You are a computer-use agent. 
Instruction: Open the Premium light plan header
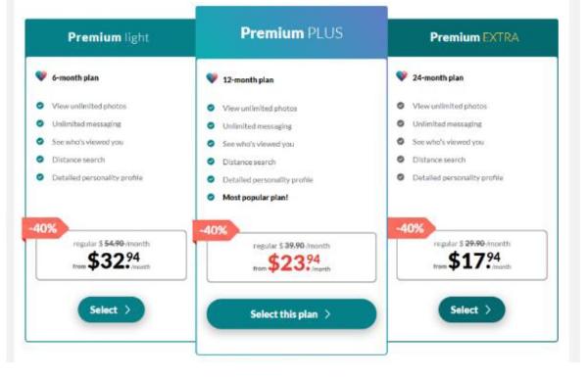point(111,38)
